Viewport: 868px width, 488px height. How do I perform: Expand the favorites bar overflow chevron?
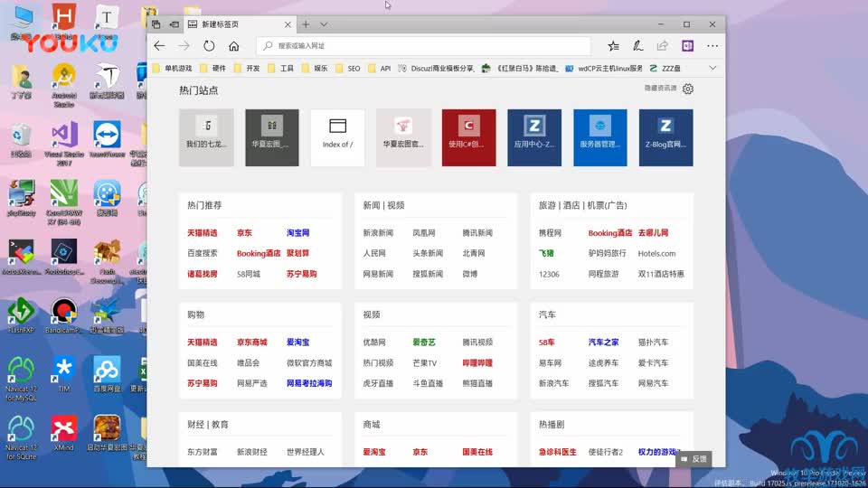(x=712, y=68)
